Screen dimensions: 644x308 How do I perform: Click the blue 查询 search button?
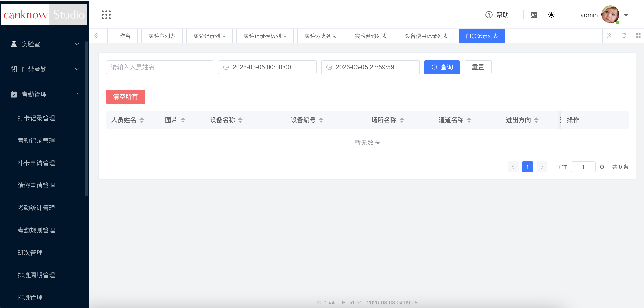pos(442,67)
